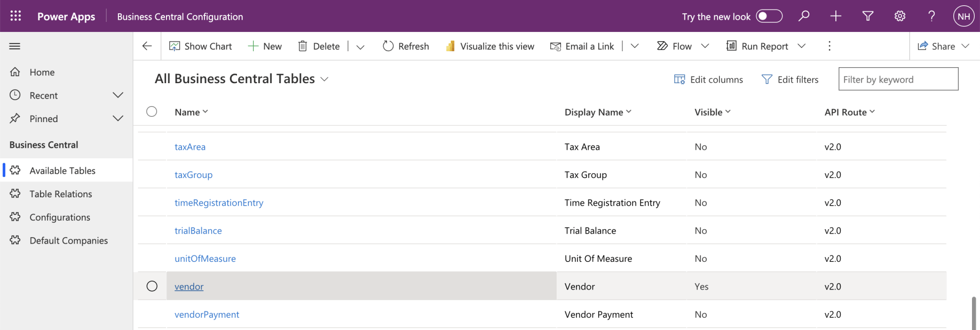Collapse the left navigation hamburger menu
This screenshot has height=330, width=980.
(15, 46)
